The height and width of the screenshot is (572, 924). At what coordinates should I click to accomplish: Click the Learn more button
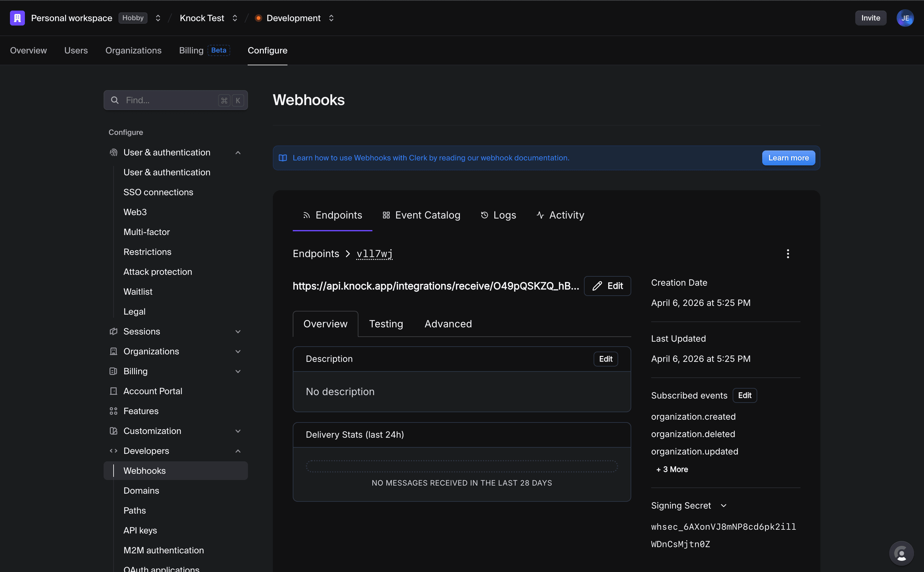tap(788, 158)
